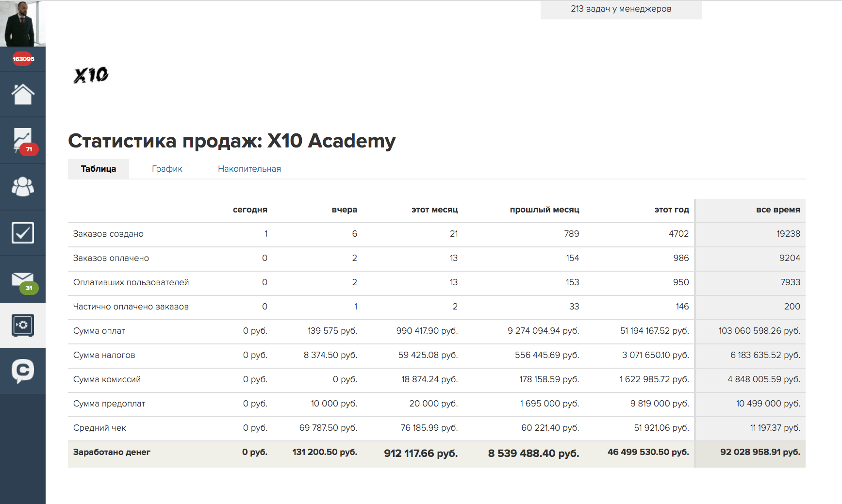Click the 912 117.66 руб. earned value

[x=421, y=454]
